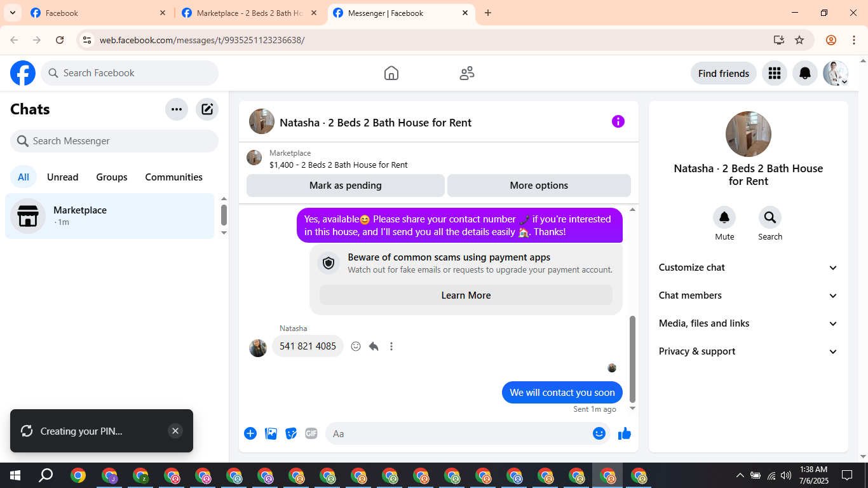
Task: Open conversation information purple icon
Action: pos(618,121)
